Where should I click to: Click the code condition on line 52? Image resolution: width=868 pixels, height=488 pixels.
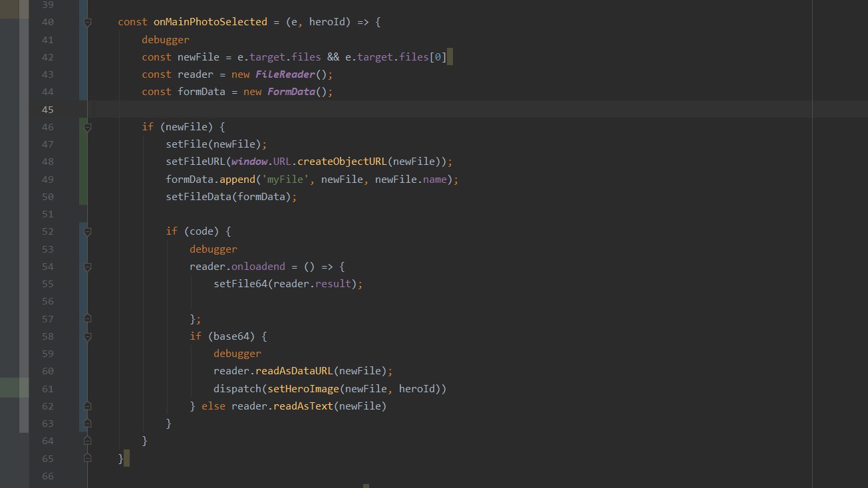(202, 231)
